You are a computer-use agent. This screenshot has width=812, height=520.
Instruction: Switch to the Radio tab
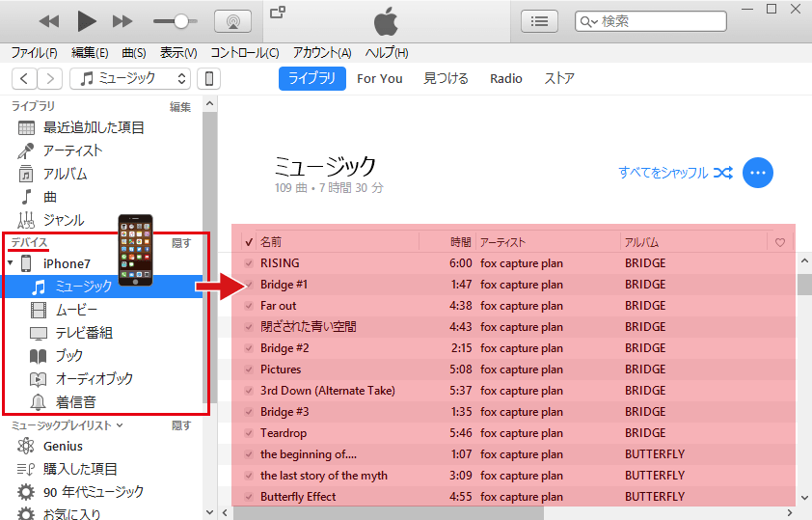(506, 79)
